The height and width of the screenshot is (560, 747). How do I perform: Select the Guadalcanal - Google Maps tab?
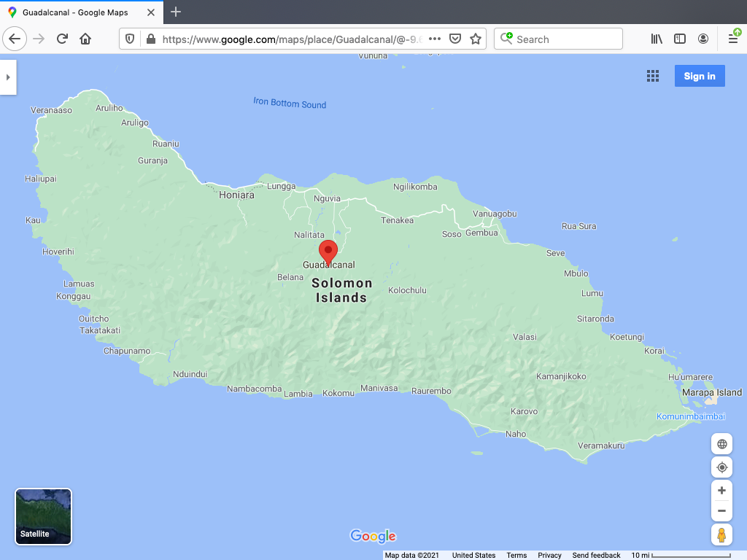coord(80,12)
